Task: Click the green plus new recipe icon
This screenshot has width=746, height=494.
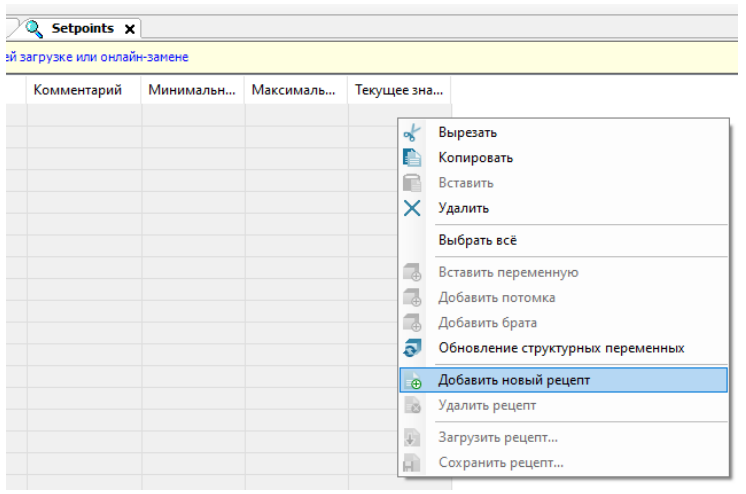Action: 412,381
